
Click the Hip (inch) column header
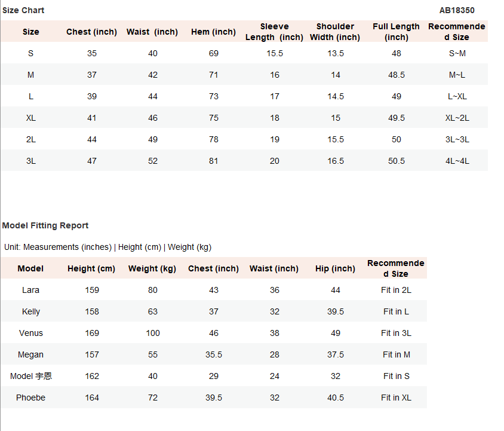[335, 268]
